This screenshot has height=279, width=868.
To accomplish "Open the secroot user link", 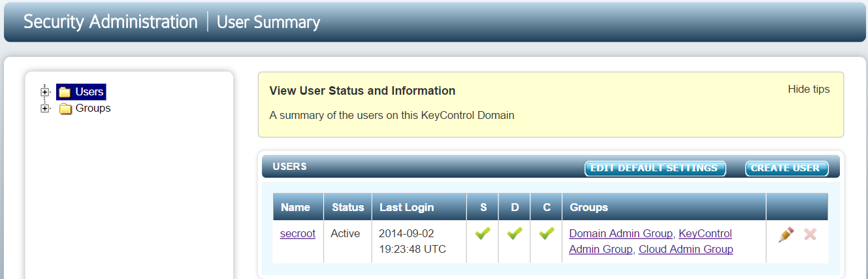I will coord(298,233).
